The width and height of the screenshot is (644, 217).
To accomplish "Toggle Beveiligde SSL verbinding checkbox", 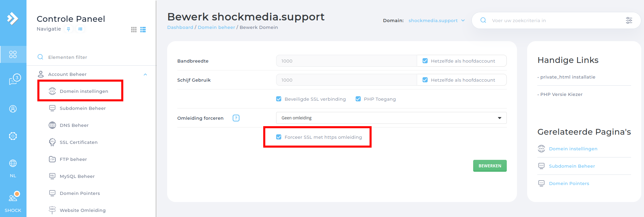I will click(279, 99).
